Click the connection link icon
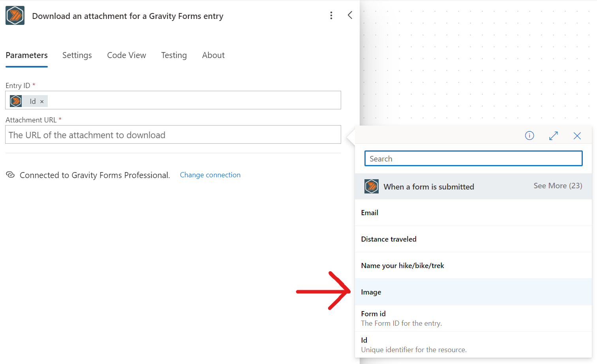This screenshot has height=364, width=597. click(x=10, y=174)
